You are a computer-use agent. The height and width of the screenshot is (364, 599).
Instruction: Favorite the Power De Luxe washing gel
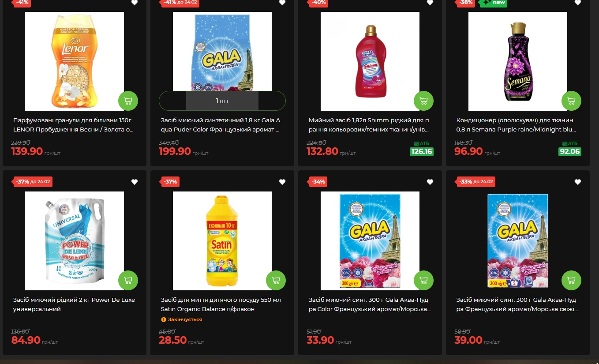point(135,182)
